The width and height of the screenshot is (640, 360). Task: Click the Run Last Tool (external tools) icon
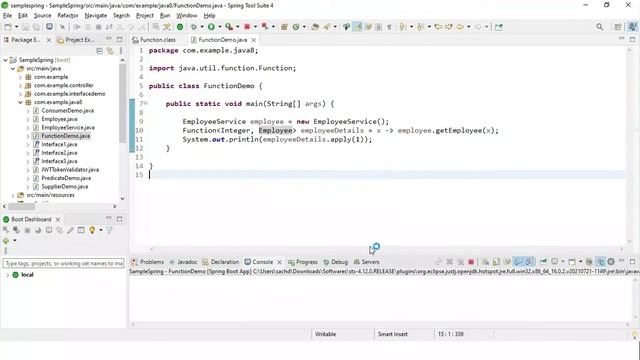[x=229, y=27]
